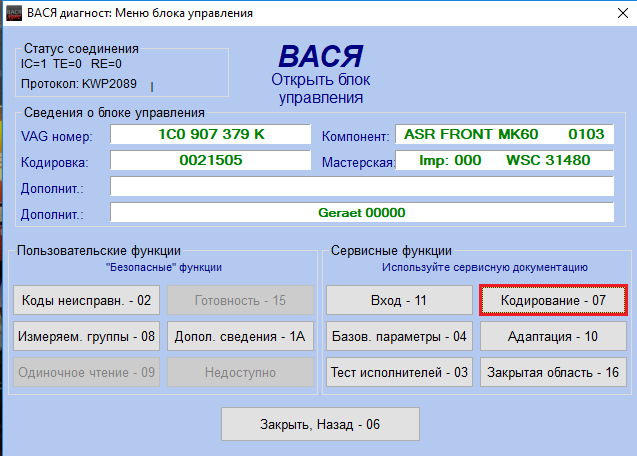Click the Мастерская field WSC 31480
Screen dimensions: 637x456
505,160
